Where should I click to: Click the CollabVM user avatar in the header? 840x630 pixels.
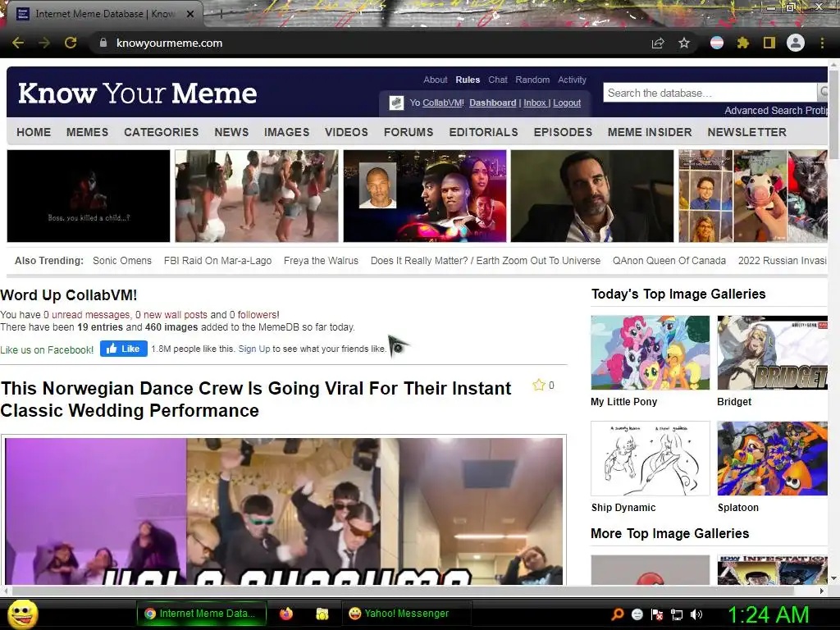click(396, 103)
